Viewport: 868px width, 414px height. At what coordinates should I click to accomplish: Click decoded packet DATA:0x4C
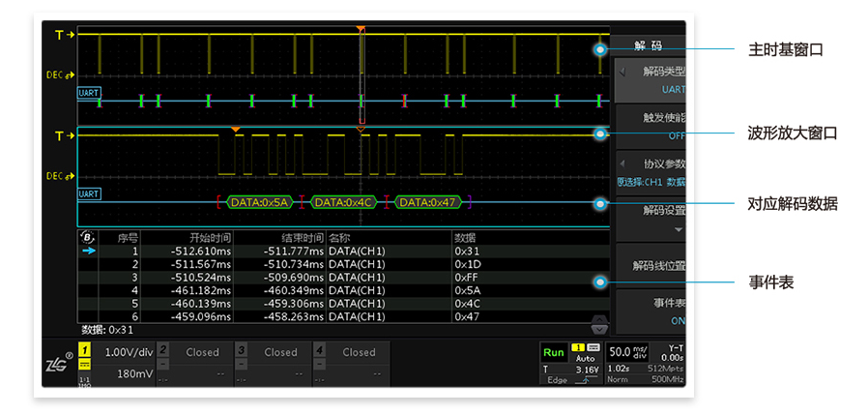click(x=343, y=203)
